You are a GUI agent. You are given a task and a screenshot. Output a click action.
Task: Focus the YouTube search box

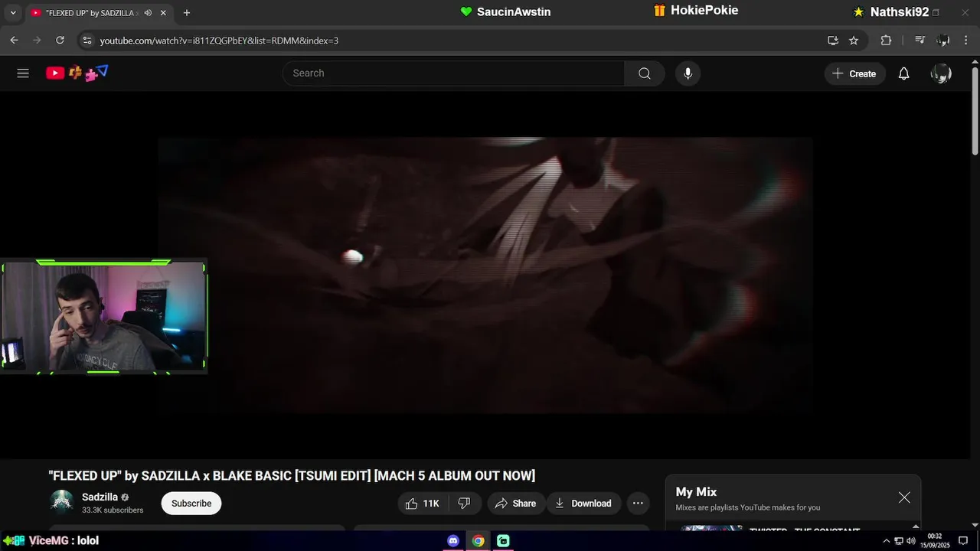tap(453, 73)
